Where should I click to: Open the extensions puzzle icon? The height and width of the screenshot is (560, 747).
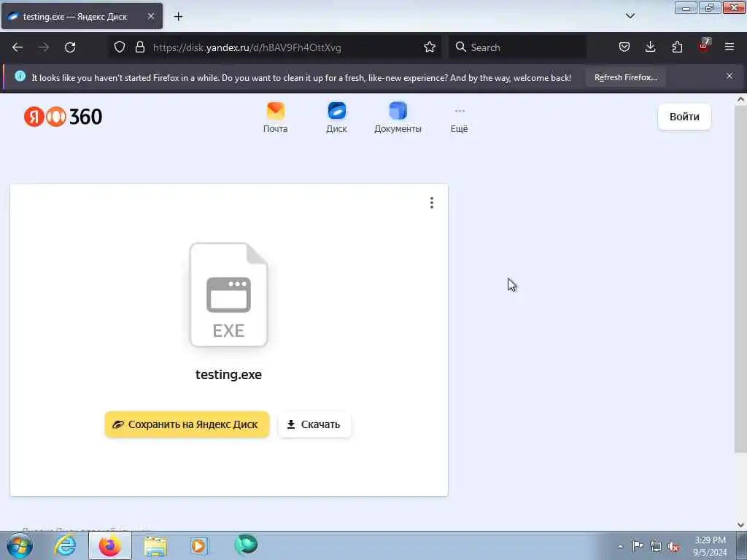(x=677, y=47)
